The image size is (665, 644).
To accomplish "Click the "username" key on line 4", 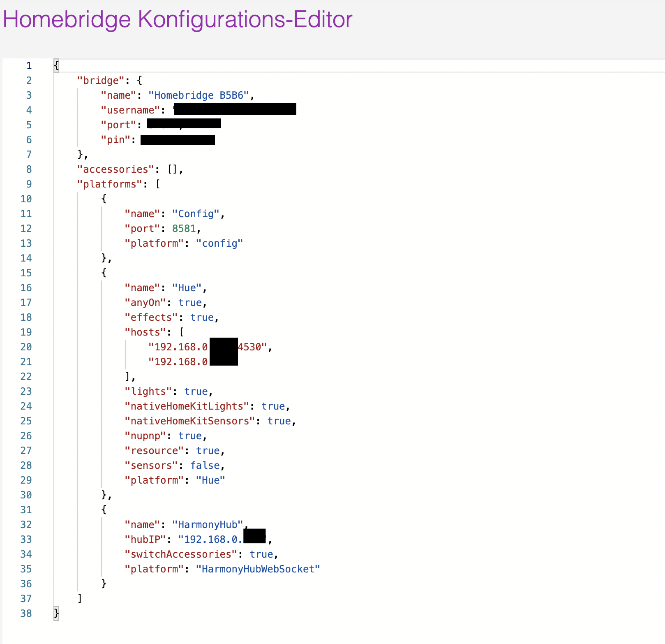I will click(130, 110).
